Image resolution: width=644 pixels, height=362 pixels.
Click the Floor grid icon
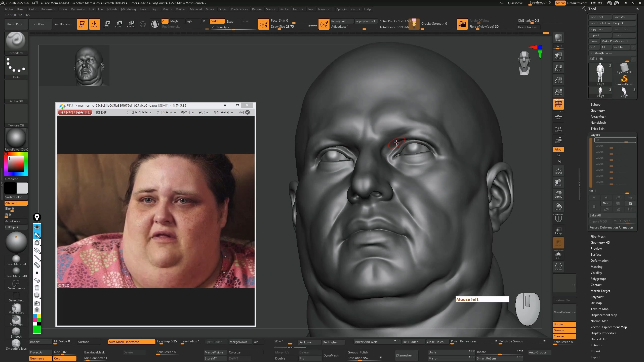[x=558, y=117]
